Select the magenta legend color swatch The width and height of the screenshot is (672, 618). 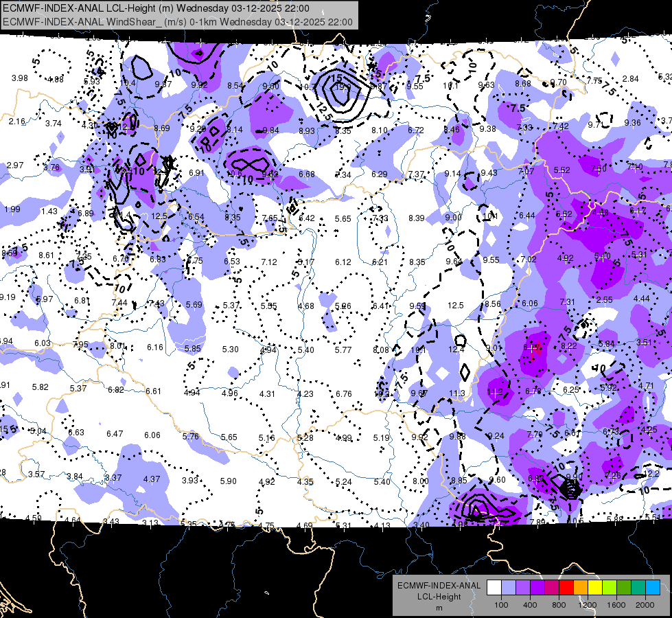tap(552, 588)
